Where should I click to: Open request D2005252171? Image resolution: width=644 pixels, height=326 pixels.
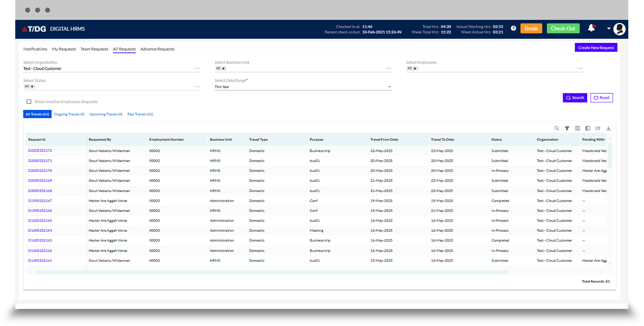pos(40,161)
